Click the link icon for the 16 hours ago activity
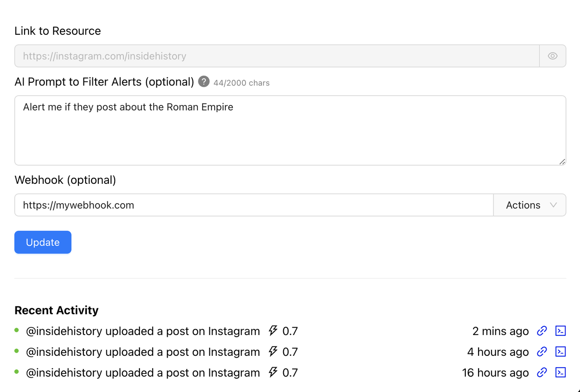580x392 pixels. (542, 373)
